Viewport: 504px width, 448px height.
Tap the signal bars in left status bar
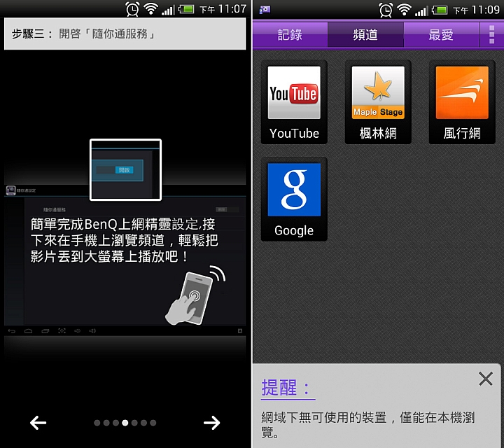point(169,10)
